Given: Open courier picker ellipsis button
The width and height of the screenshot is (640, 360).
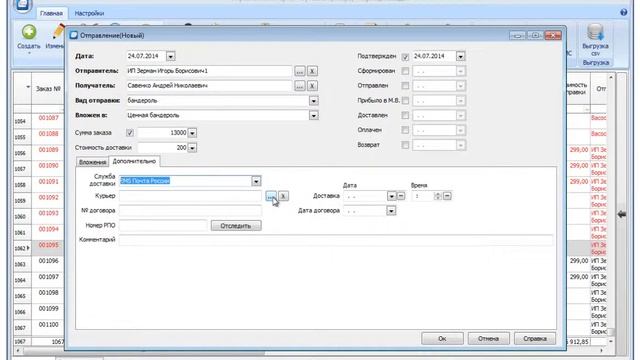Looking at the screenshot, I should pyautogui.click(x=271, y=196).
